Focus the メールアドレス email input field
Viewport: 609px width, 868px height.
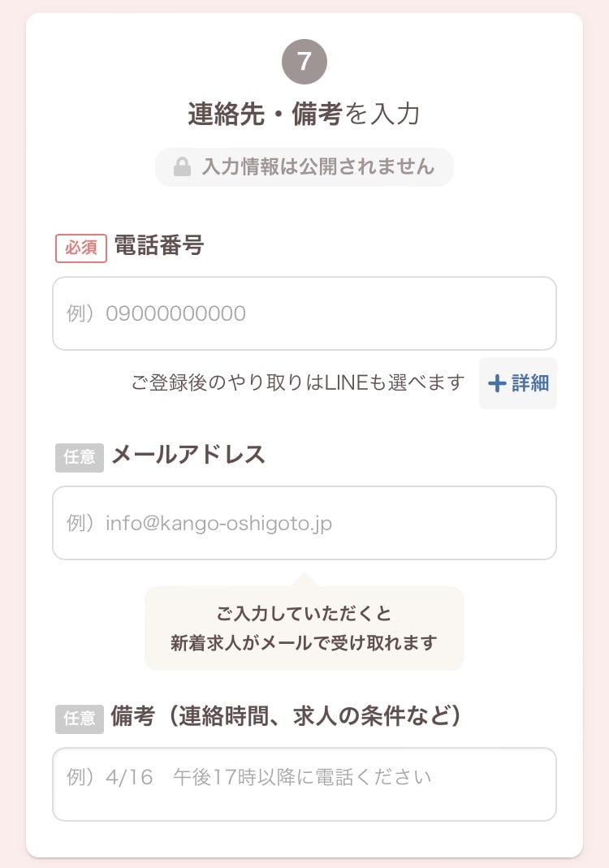[x=304, y=523]
